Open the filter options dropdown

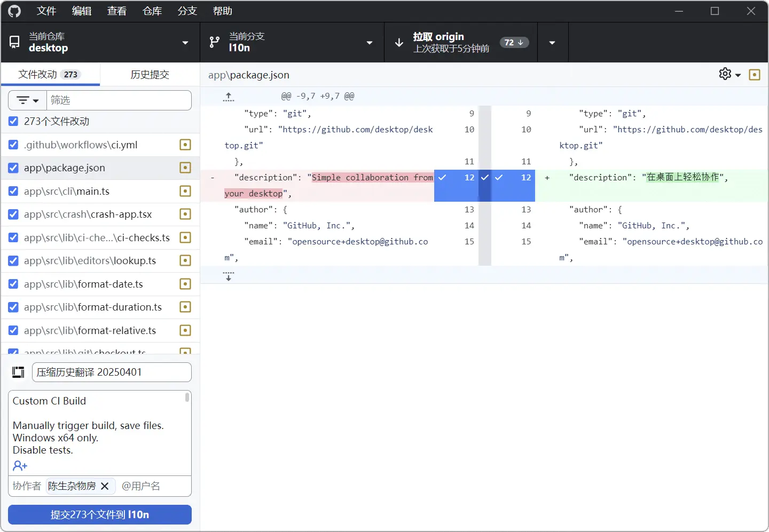[28, 100]
